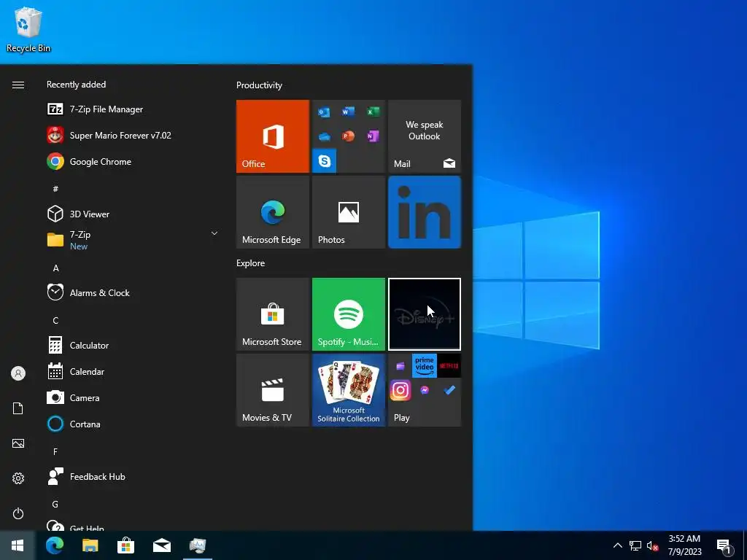Screen dimensions: 747x560
Task: Open the Microsoft Store tile
Action: click(x=273, y=314)
